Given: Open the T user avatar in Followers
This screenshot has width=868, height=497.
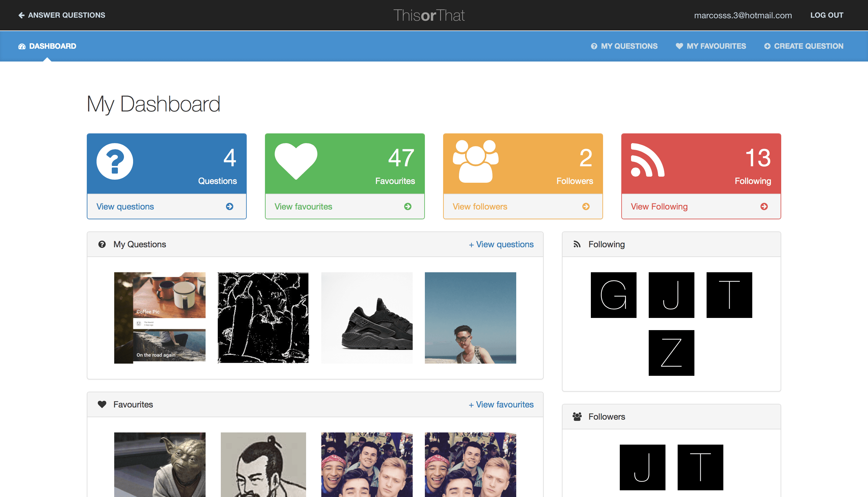Looking at the screenshot, I should pyautogui.click(x=700, y=468).
